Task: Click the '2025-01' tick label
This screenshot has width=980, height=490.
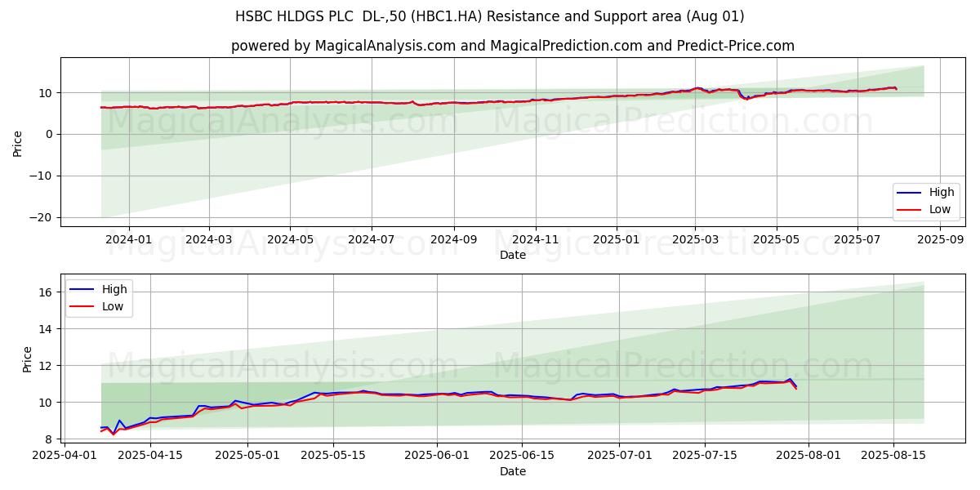Action: pyautogui.click(x=617, y=239)
